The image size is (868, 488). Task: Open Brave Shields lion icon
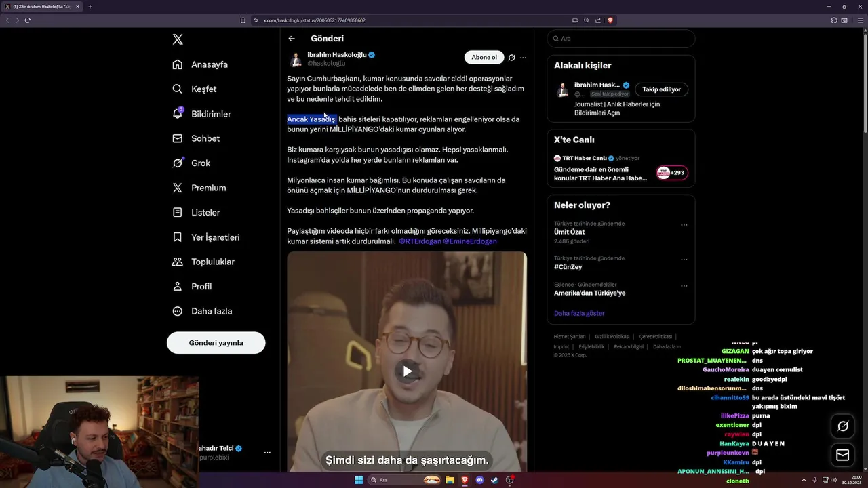tap(610, 20)
